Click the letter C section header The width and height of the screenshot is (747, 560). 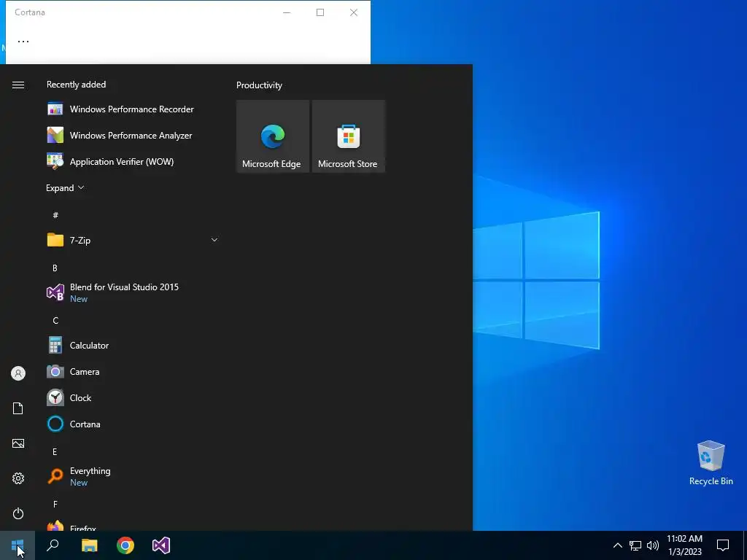coord(55,321)
